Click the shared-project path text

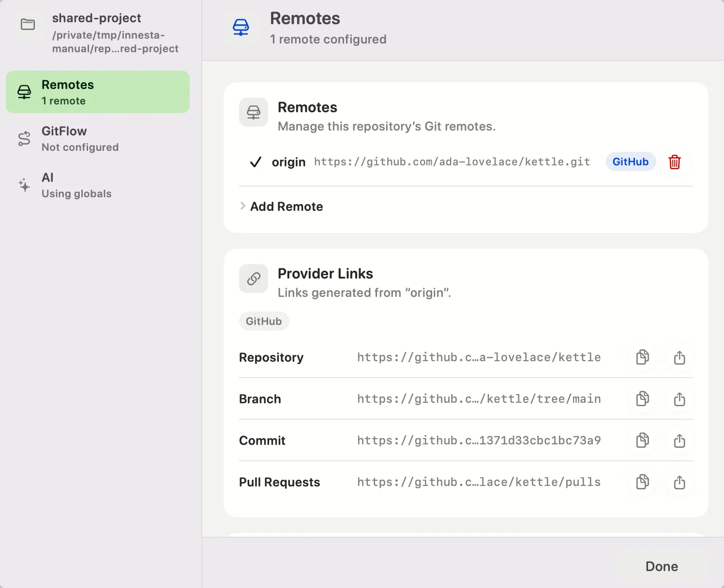coord(115,42)
